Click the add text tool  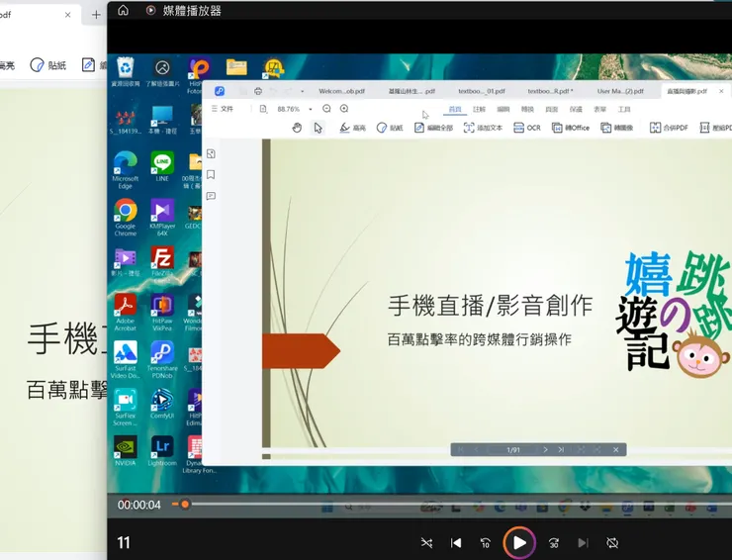(483, 128)
